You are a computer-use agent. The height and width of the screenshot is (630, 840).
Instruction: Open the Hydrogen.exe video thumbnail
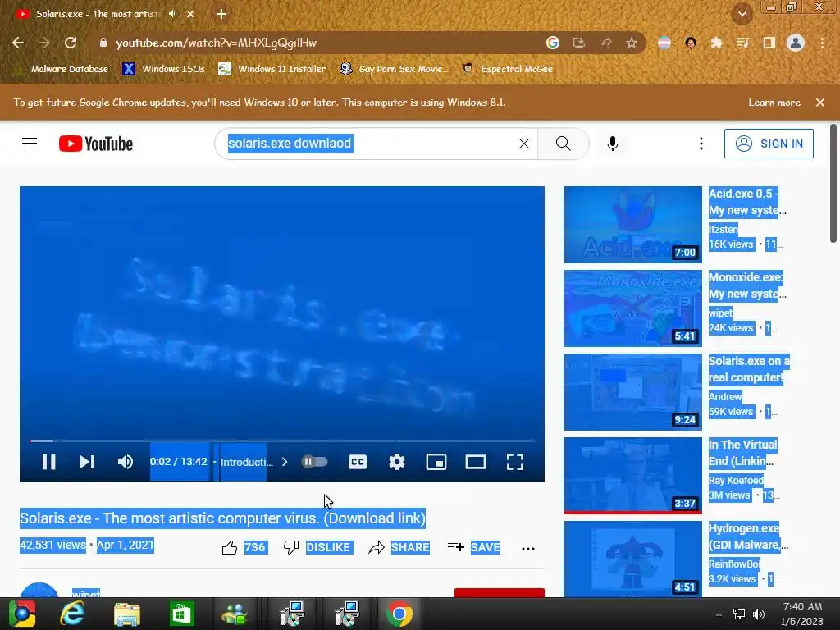(633, 558)
